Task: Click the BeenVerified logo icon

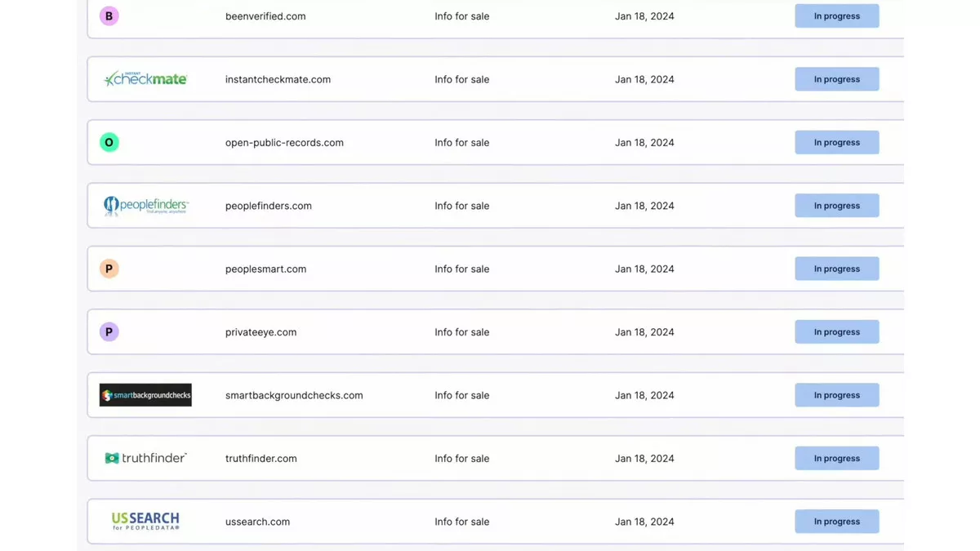Action: [109, 16]
